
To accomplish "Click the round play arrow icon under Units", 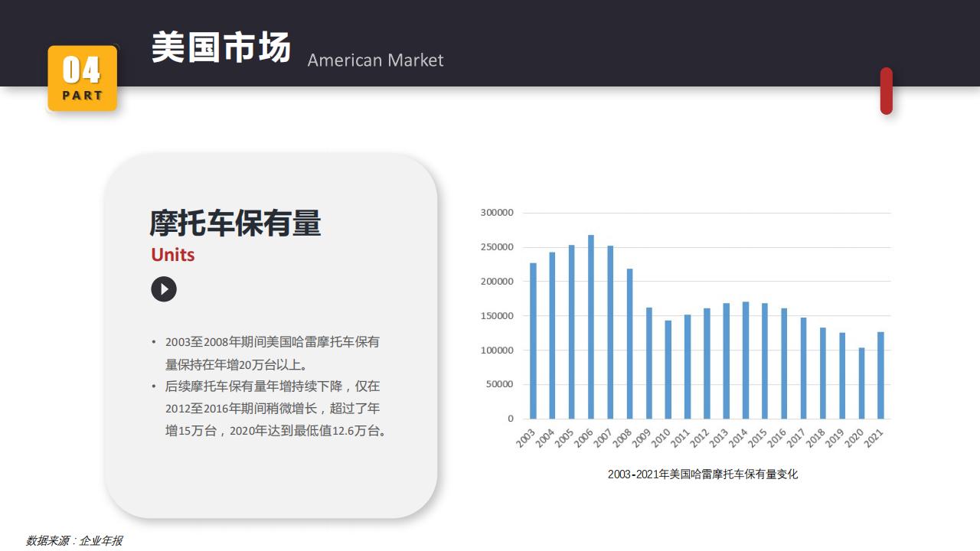I will (164, 289).
